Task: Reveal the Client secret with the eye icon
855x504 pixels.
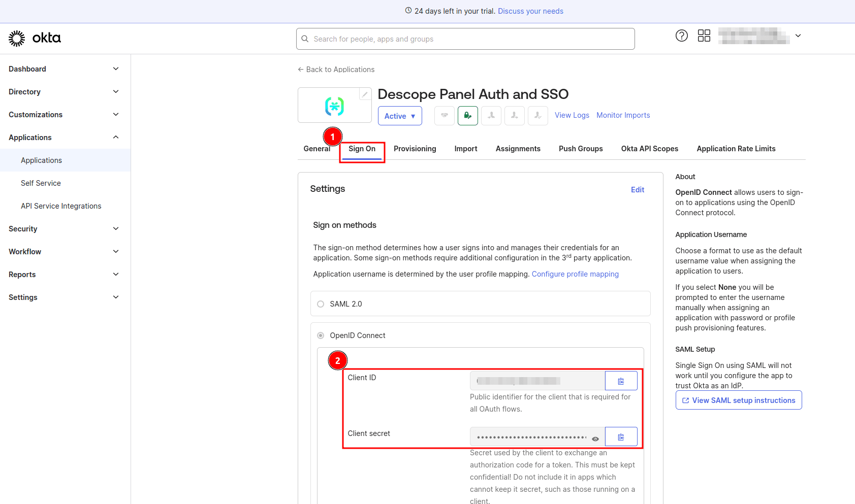Action: 595,438
